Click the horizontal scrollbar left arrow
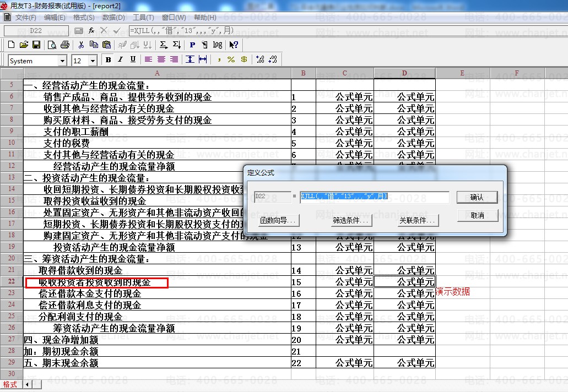Screen dimensions: 568x392 pyautogui.click(x=27, y=384)
